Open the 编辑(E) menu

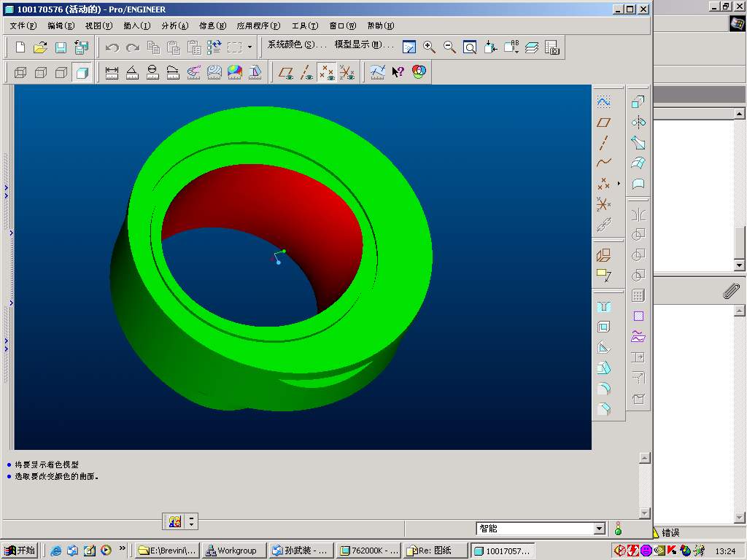(x=61, y=26)
